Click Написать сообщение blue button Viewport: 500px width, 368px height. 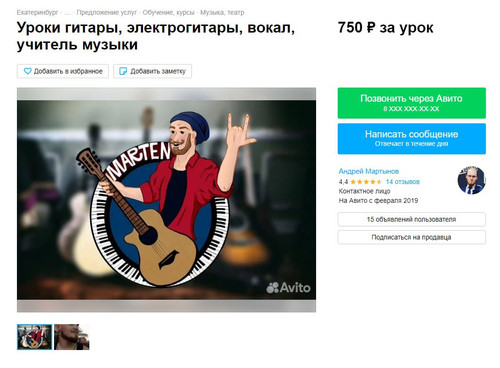(x=412, y=139)
